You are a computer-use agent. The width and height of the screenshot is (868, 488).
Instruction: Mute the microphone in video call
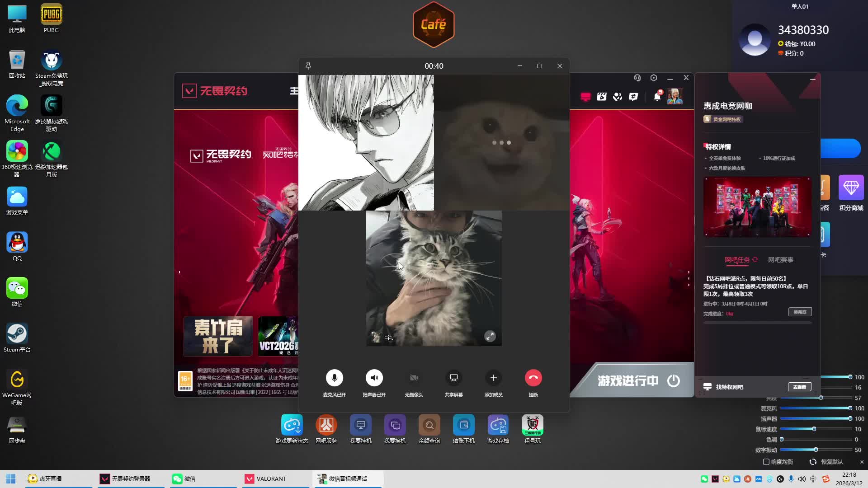(334, 378)
